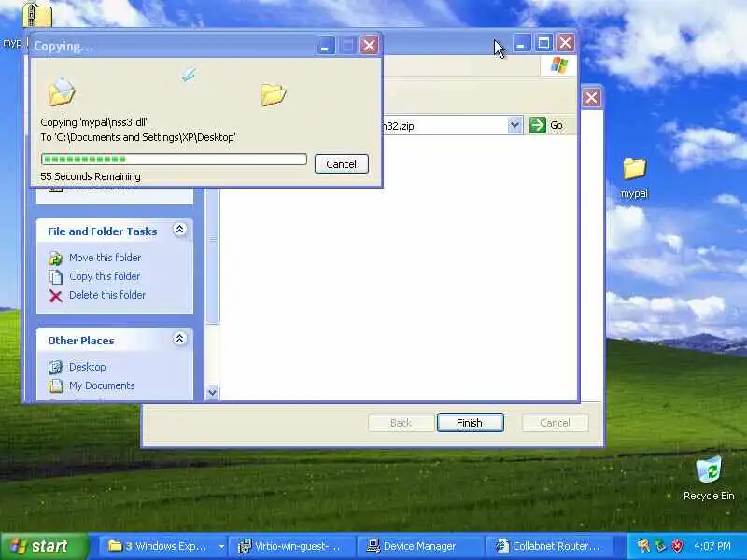Click the '55 Seconds Remaining' text

point(91,176)
